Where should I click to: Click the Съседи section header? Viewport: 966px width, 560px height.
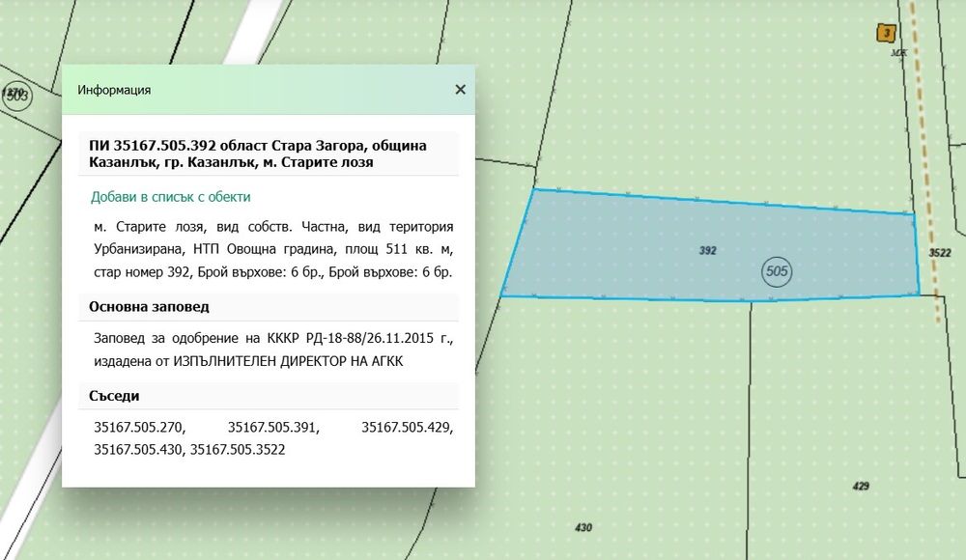click(268, 396)
